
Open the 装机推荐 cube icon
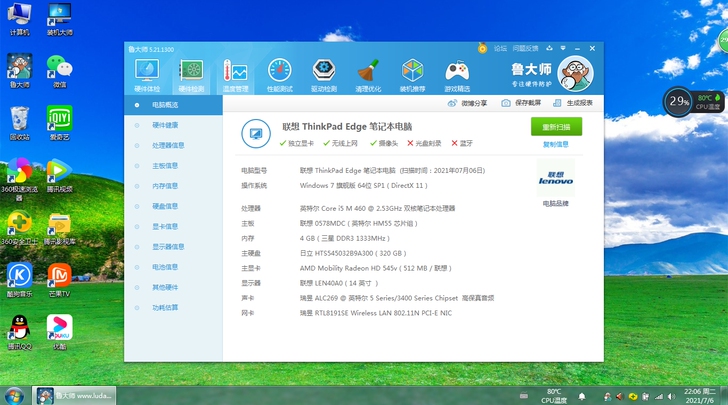click(412, 76)
